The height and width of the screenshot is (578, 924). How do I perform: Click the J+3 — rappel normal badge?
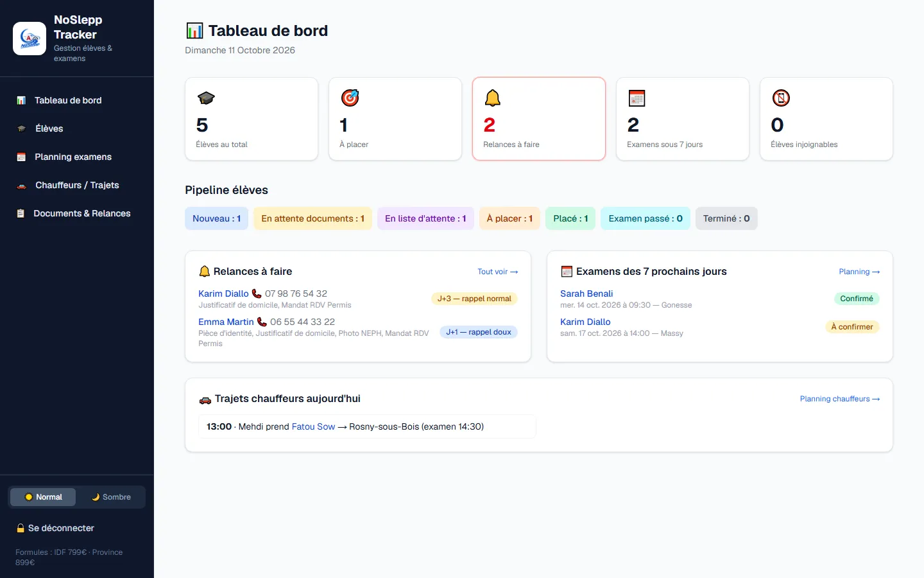pyautogui.click(x=474, y=299)
